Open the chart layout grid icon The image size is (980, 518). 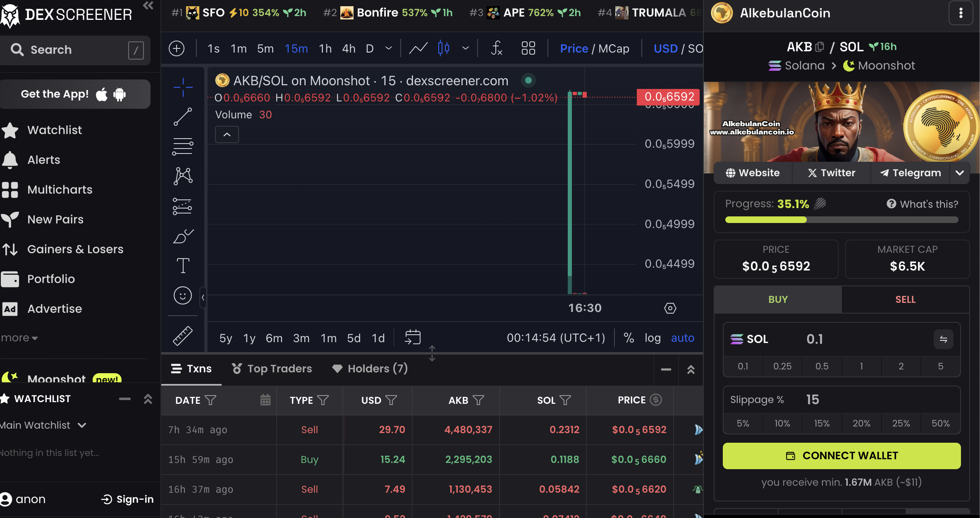528,48
